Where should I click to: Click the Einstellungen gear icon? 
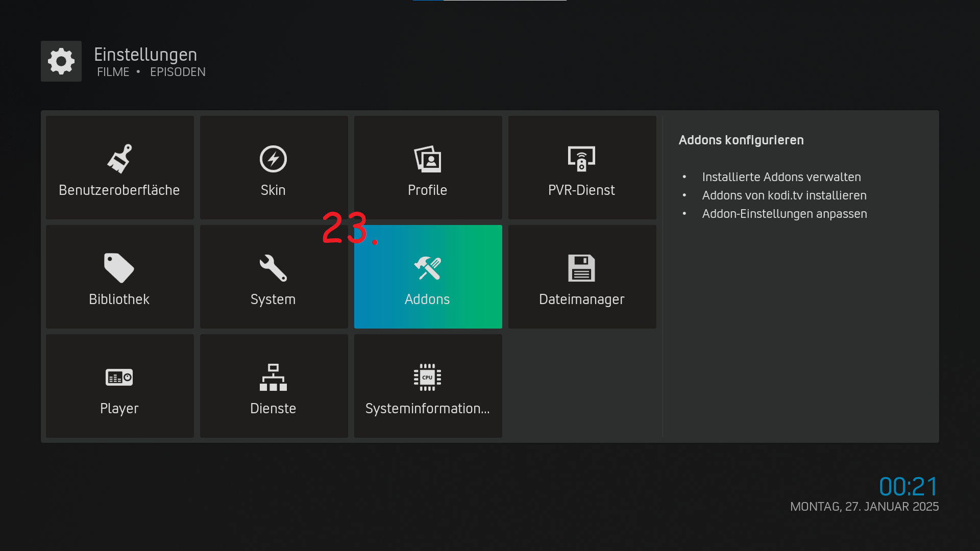[61, 61]
